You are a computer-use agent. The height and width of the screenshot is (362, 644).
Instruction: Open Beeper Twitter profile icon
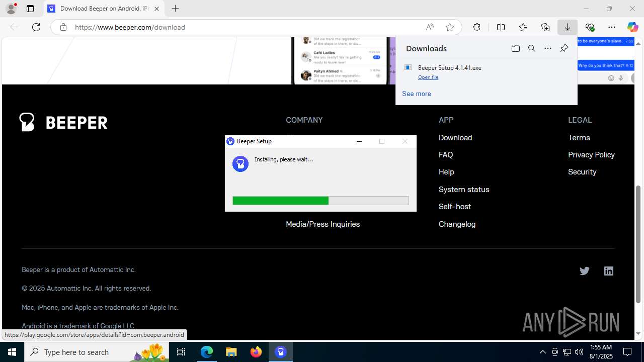pos(584,271)
